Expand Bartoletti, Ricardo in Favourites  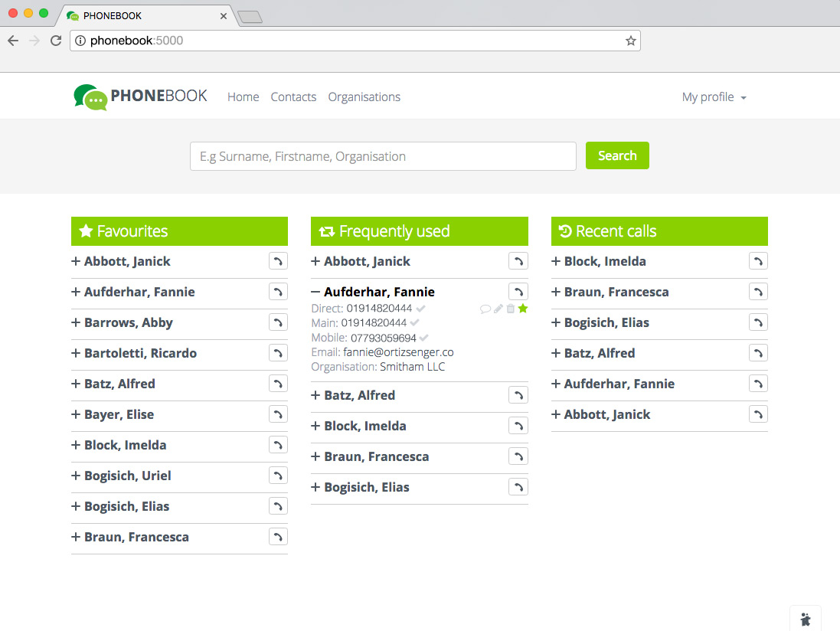76,353
